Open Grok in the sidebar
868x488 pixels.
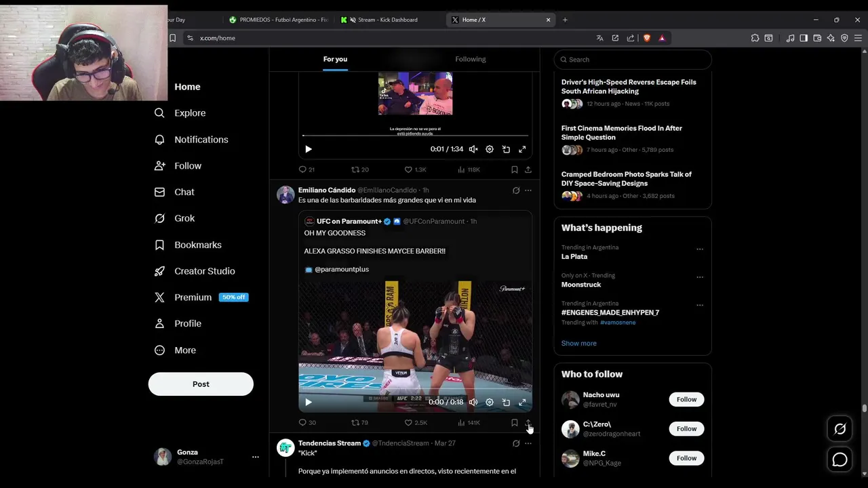click(x=174, y=218)
